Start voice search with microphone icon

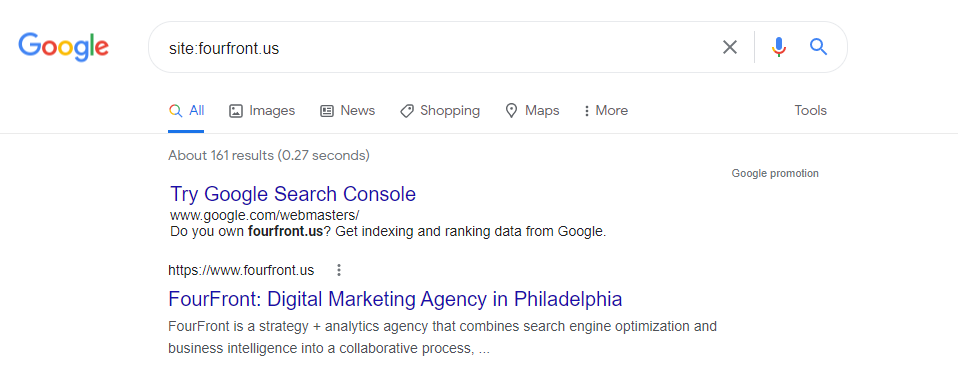click(x=778, y=47)
